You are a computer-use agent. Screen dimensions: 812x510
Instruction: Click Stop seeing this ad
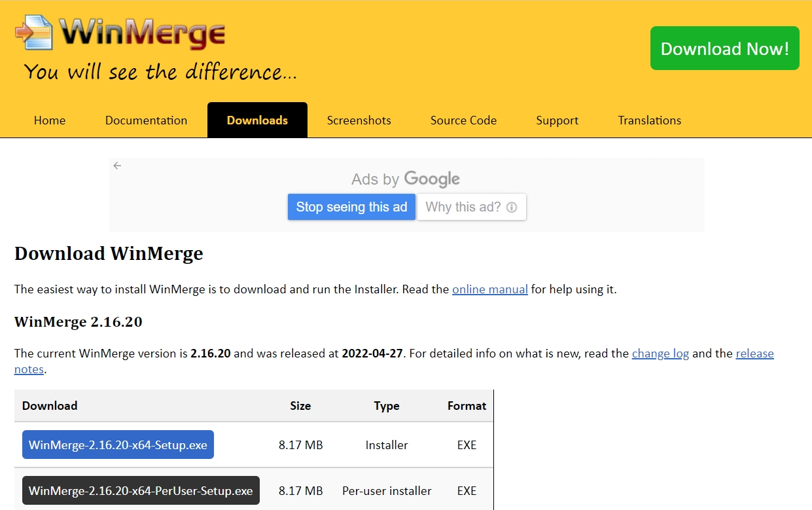351,207
